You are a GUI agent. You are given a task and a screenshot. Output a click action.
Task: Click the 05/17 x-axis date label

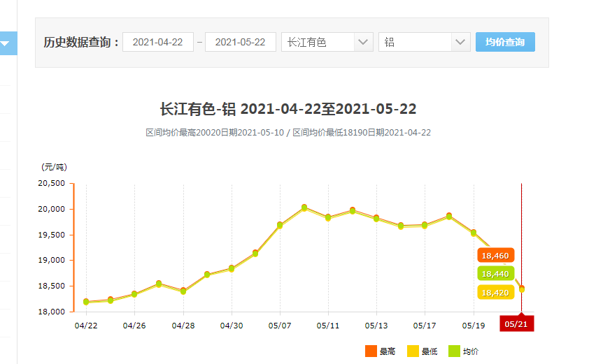click(x=425, y=326)
